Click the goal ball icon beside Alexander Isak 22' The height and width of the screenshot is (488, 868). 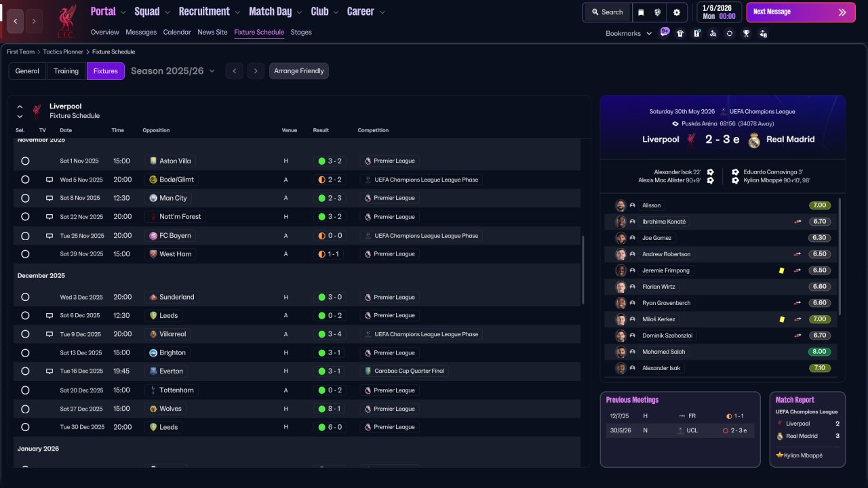pyautogui.click(x=710, y=172)
